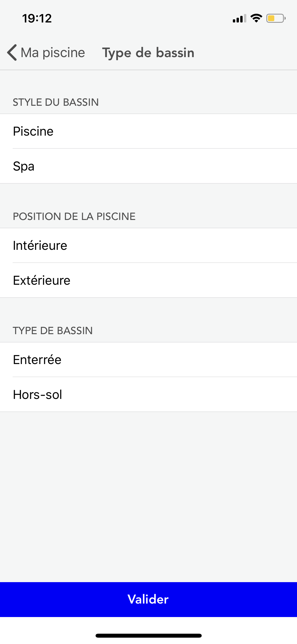
Task: Tap the TYPE DE BASSIN section header
Action: coord(53,331)
